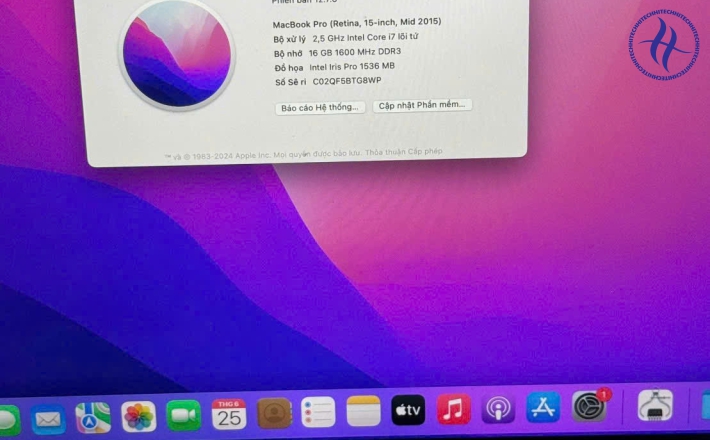Open the Contacts app icon
The height and width of the screenshot is (440, 710).
[274, 413]
